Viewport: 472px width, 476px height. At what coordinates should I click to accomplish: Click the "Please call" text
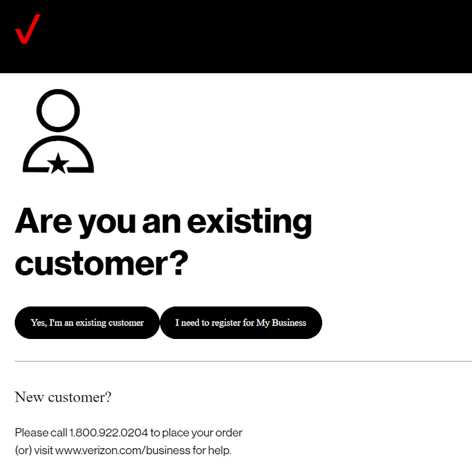(41, 432)
